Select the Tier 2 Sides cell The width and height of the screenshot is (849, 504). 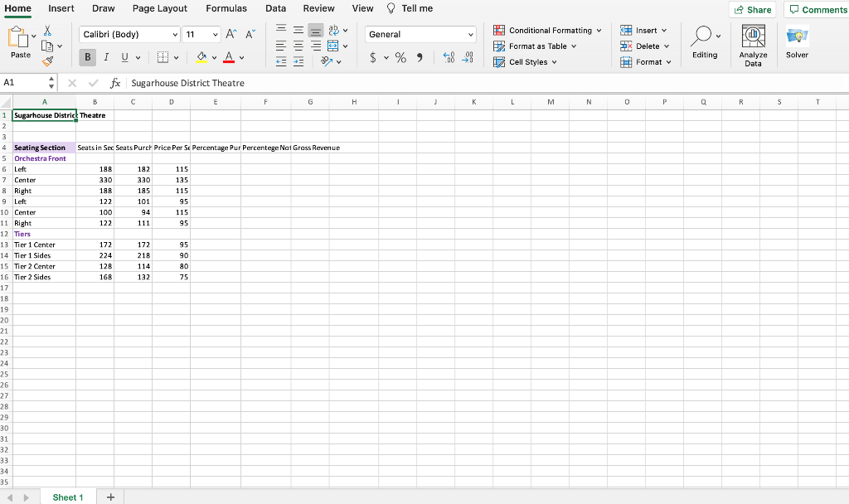coord(45,277)
